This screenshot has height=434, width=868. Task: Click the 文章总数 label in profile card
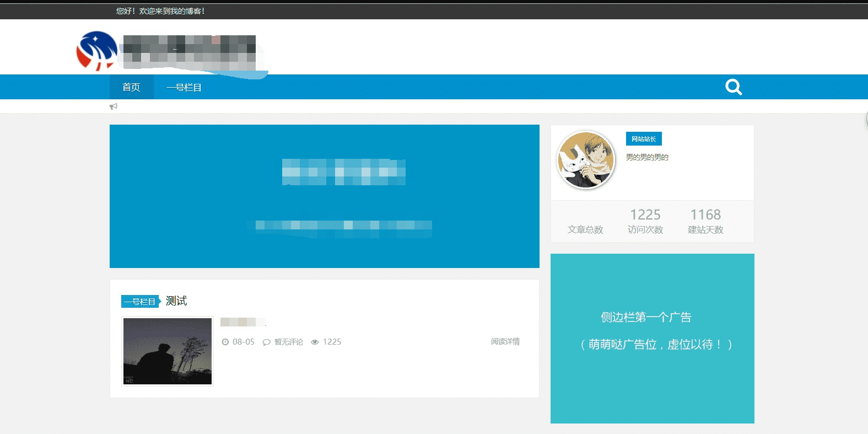click(x=585, y=229)
